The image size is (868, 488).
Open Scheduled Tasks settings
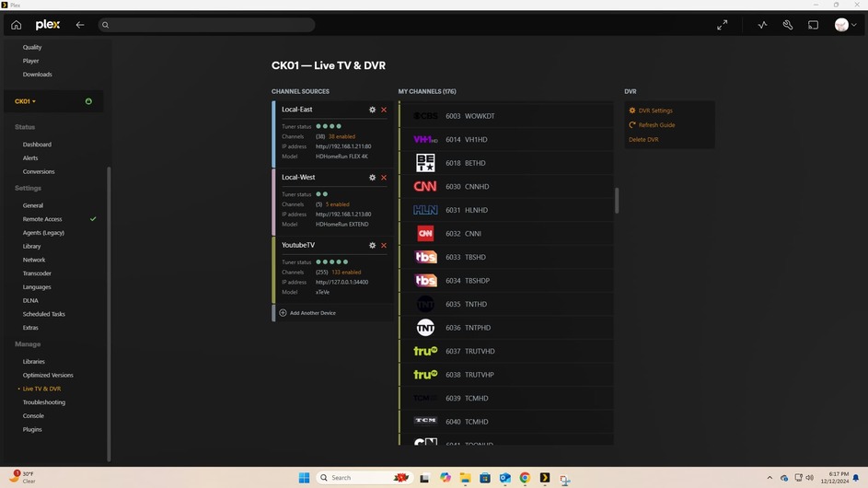[x=44, y=314]
